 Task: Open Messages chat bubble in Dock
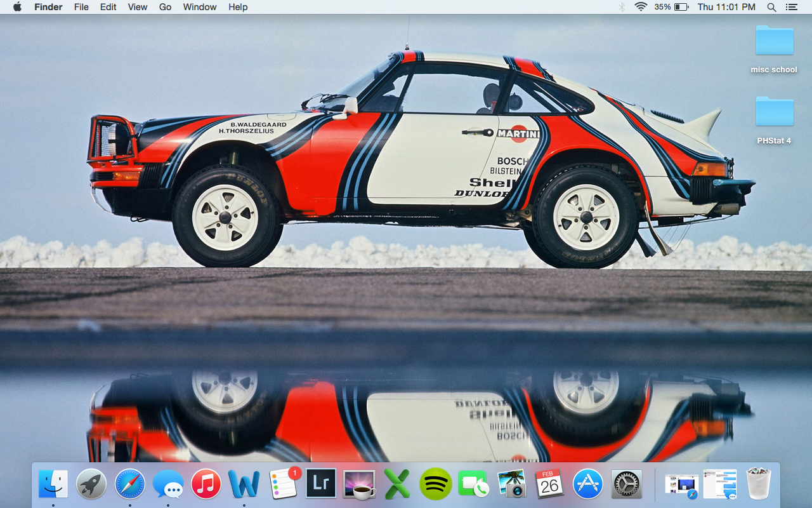[168, 485]
